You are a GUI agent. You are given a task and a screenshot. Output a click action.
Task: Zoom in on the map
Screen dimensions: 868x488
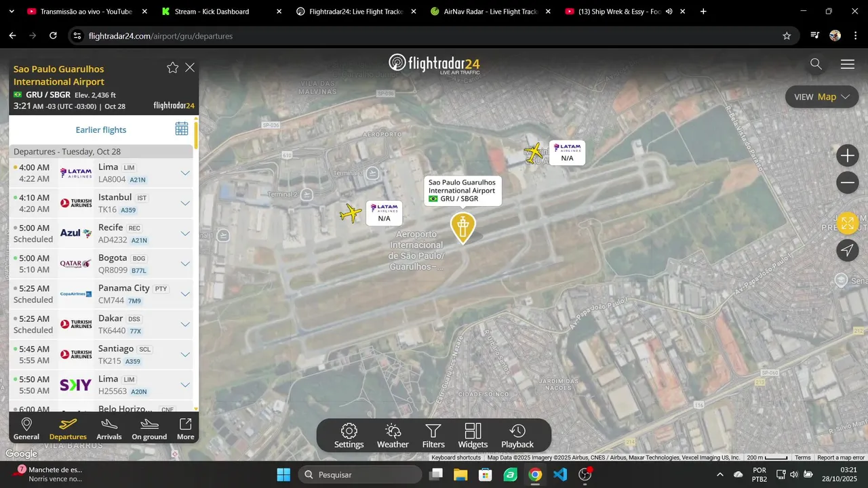848,156
